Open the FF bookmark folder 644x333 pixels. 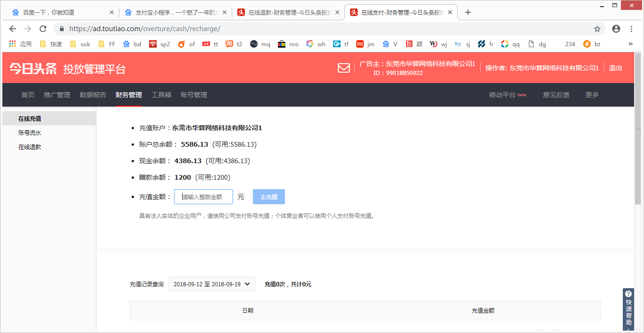pos(107,44)
